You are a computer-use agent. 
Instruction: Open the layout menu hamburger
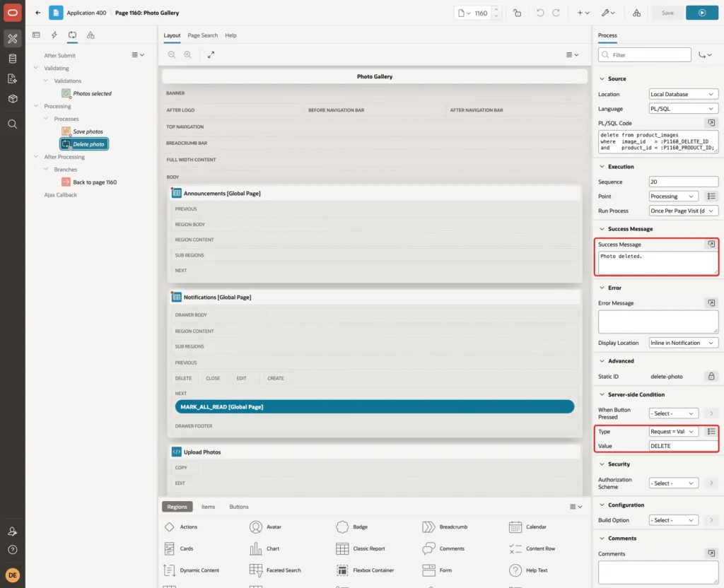[572, 54]
